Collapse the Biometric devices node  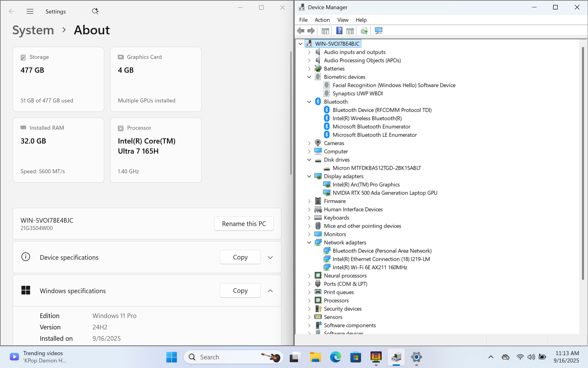[x=309, y=77]
